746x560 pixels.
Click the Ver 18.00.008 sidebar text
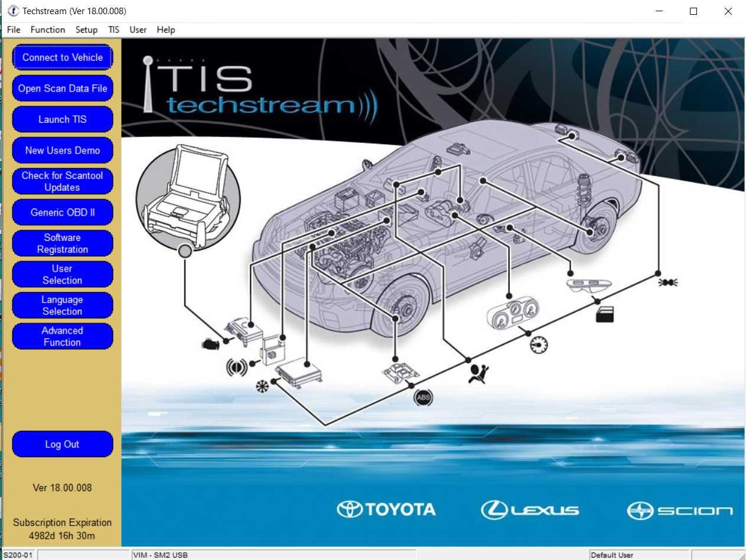pyautogui.click(x=62, y=488)
